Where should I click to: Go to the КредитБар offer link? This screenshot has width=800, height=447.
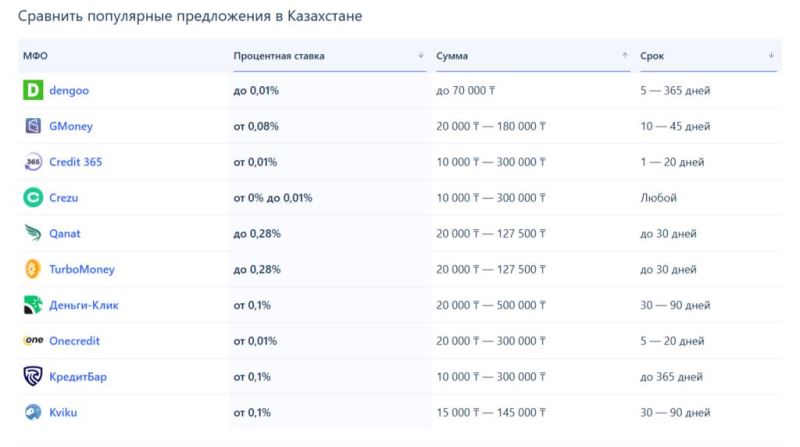(78, 377)
